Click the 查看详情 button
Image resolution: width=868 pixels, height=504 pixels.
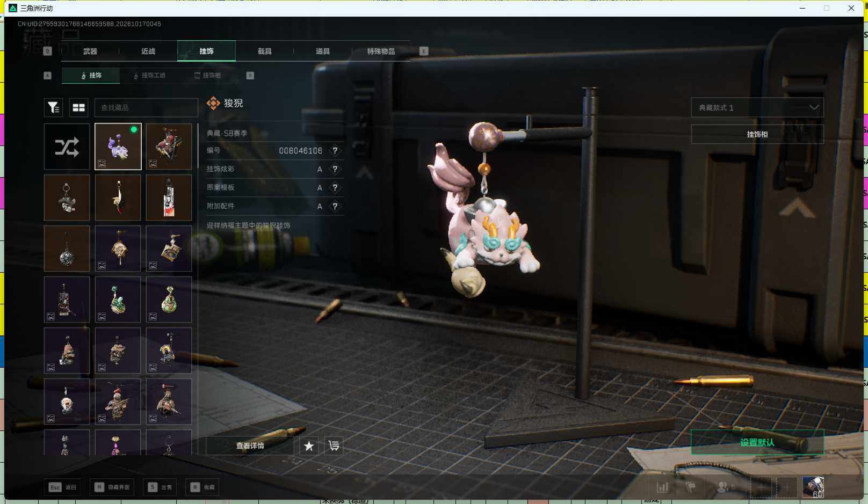(250, 446)
